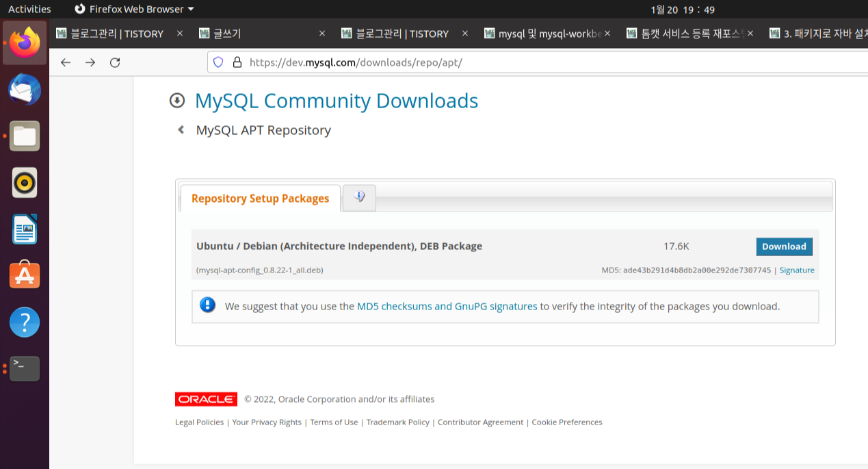This screenshot has width=868, height=469.
Task: Click the Oracle Corporation copyright text
Action: point(339,399)
